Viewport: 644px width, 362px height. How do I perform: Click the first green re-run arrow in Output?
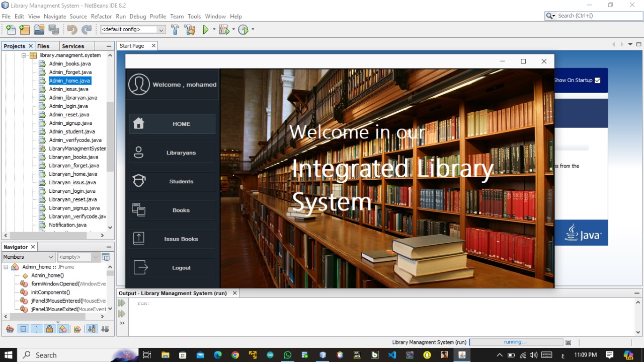122,303
